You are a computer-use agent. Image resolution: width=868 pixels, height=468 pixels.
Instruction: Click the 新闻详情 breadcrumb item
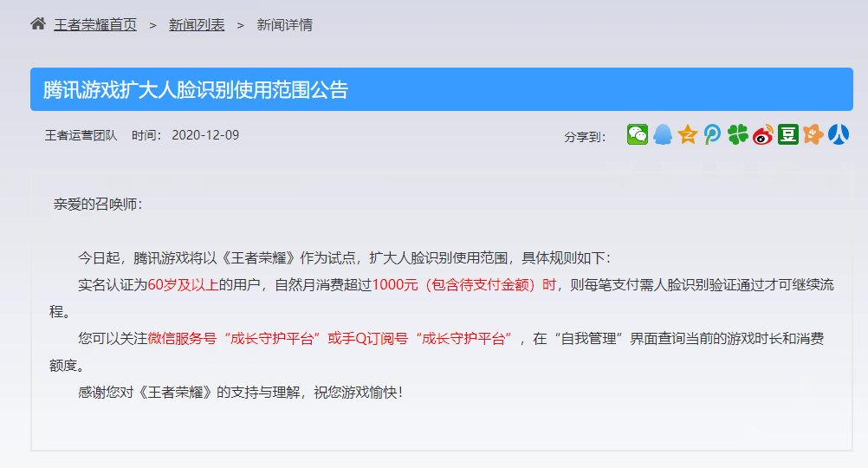pos(284,25)
